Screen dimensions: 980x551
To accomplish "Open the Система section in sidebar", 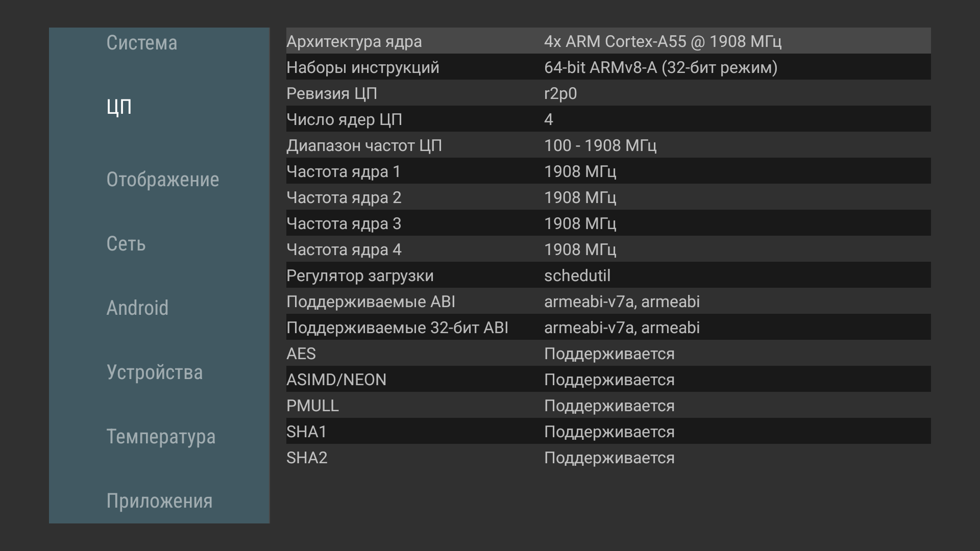I will (142, 43).
